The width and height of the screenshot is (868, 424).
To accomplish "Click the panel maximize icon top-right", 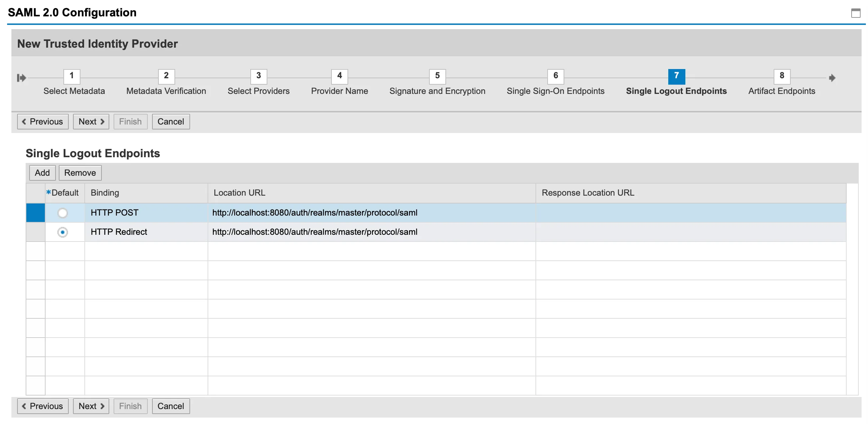I will coord(856,13).
